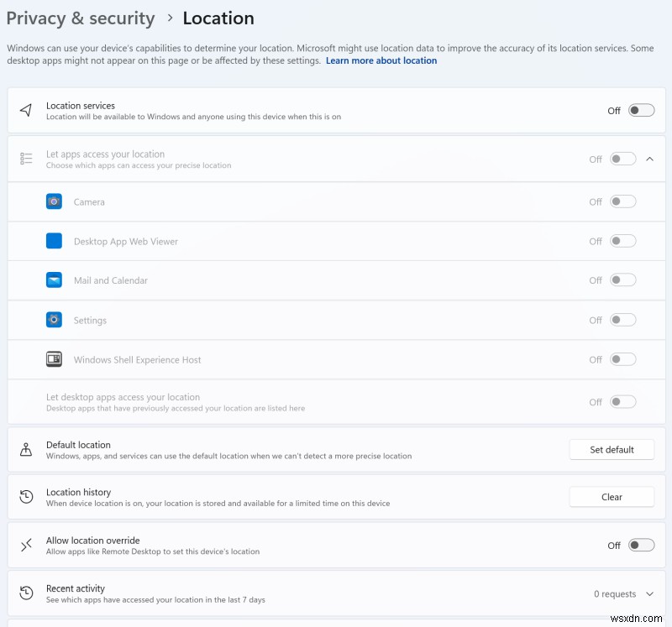Enable location for Camera app
The height and width of the screenshot is (627, 672).
[x=623, y=201]
